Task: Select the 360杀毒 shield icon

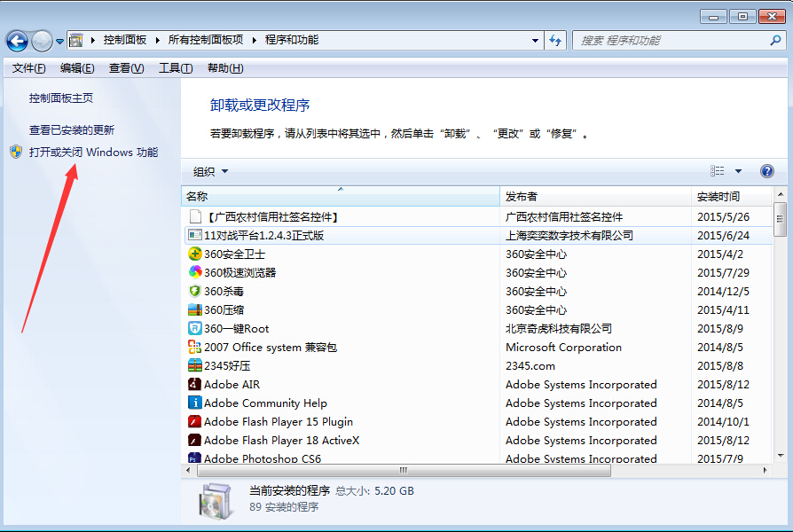Action: (x=195, y=292)
